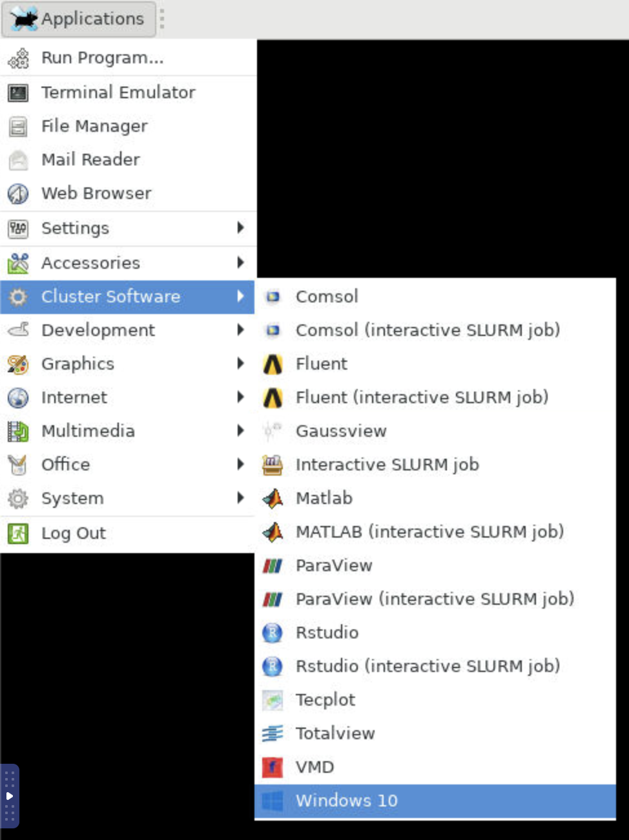Start Comsol using its icon
Viewport: 629px width, 840px height.
click(273, 297)
